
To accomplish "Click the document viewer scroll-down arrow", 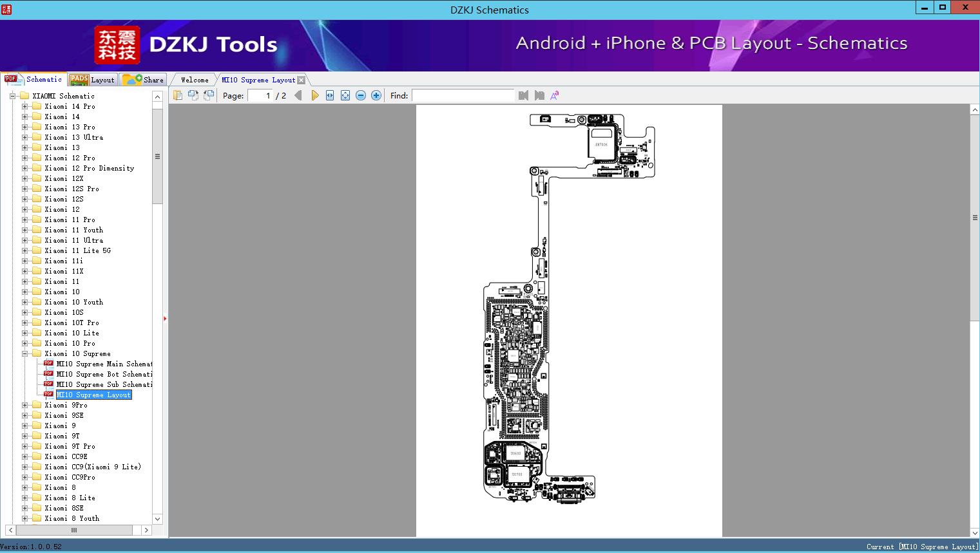I will 975,532.
